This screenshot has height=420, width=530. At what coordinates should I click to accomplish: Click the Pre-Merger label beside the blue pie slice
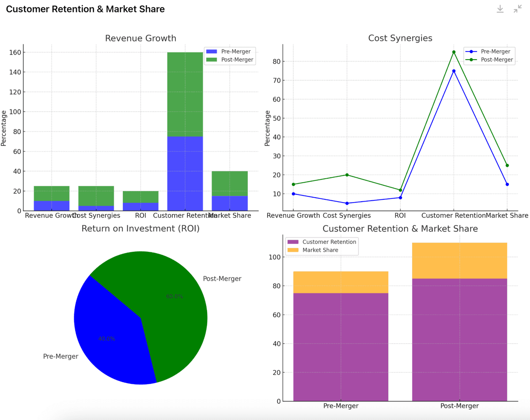tap(61, 356)
